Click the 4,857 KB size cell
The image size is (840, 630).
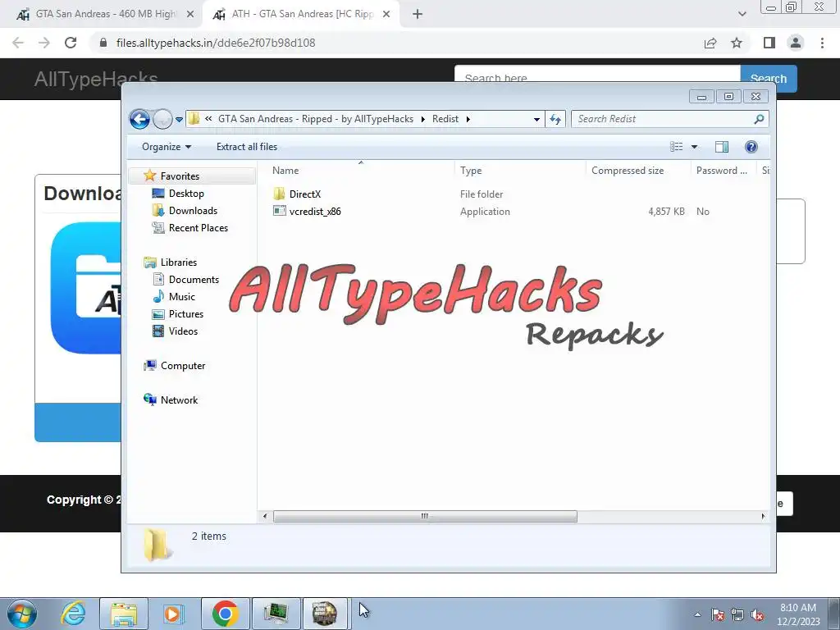[x=666, y=212]
